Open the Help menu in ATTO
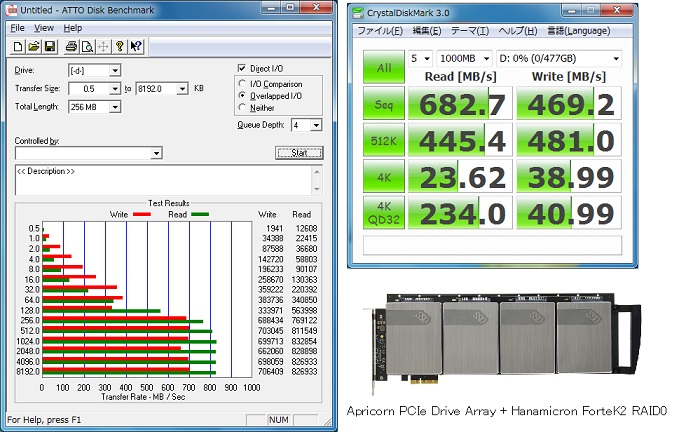Viewport: 679px width, 432px height. (72, 28)
